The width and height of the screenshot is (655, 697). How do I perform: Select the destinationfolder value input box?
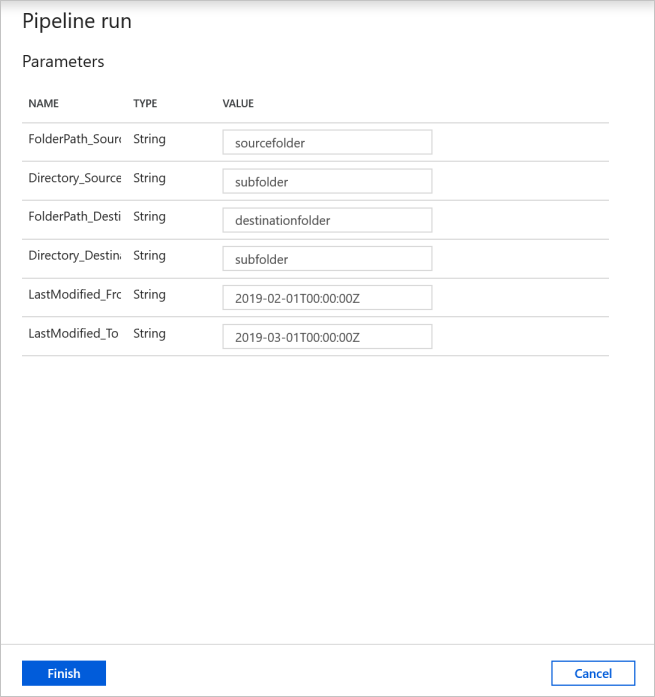(327, 220)
